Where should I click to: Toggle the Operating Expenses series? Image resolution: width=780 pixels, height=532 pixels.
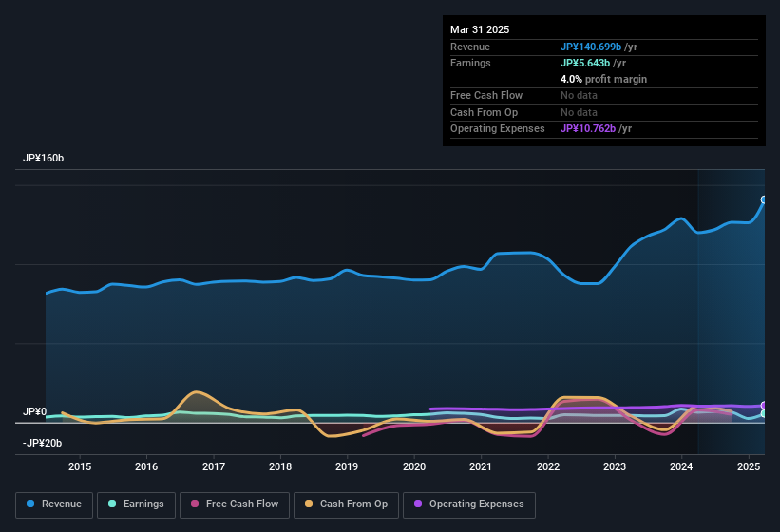(x=469, y=504)
